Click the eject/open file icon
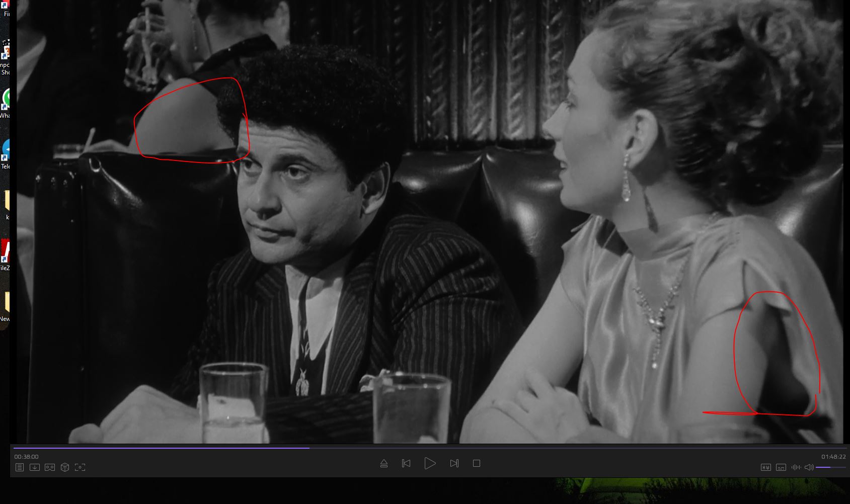This screenshot has width=850, height=504. click(x=384, y=463)
